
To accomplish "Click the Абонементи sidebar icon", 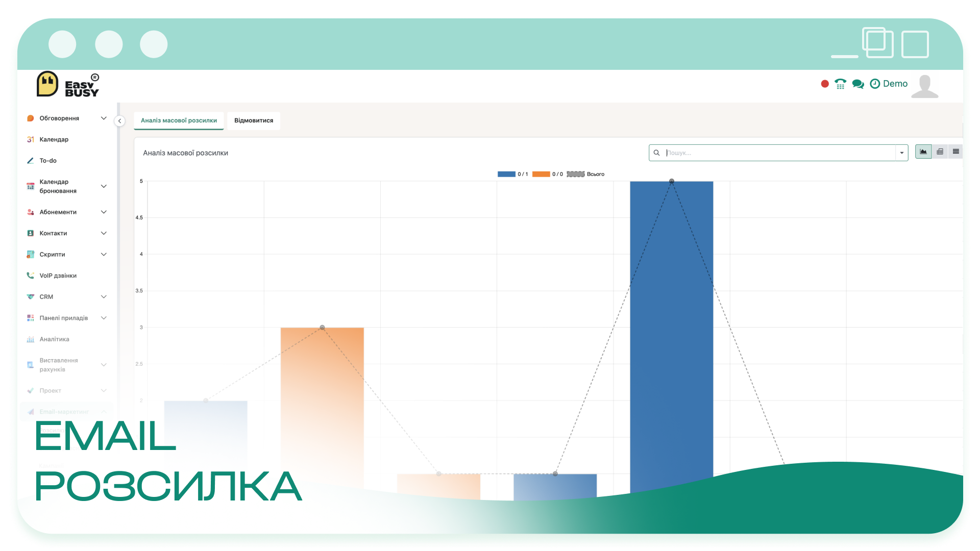I will (30, 212).
